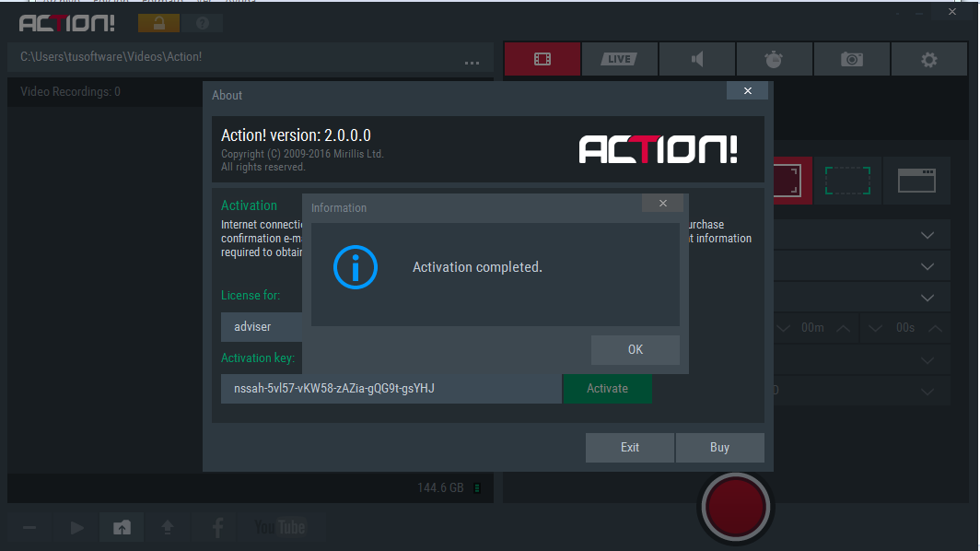Upload recording to YouTube

(x=279, y=528)
